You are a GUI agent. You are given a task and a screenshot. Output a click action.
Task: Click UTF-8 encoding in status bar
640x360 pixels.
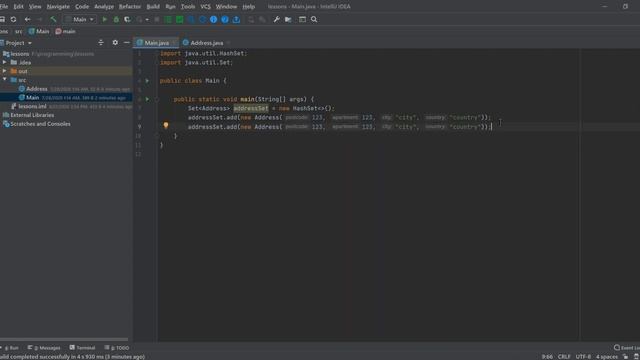pos(583,357)
